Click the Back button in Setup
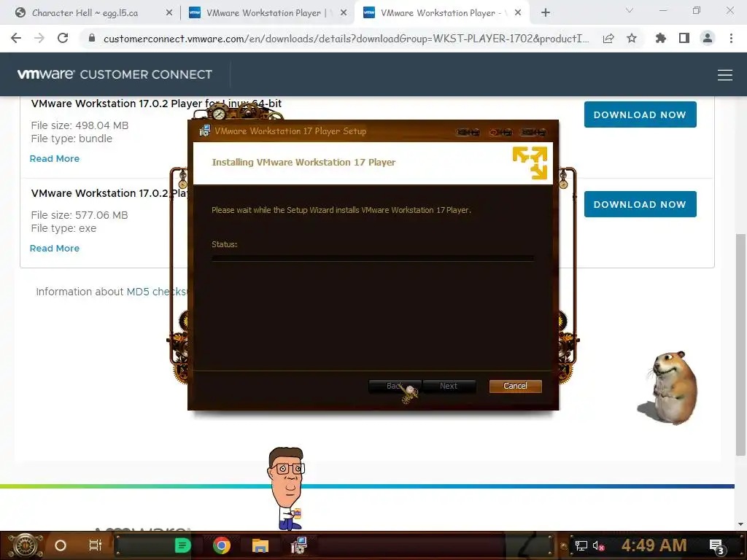The width and height of the screenshot is (747, 560). (394, 386)
